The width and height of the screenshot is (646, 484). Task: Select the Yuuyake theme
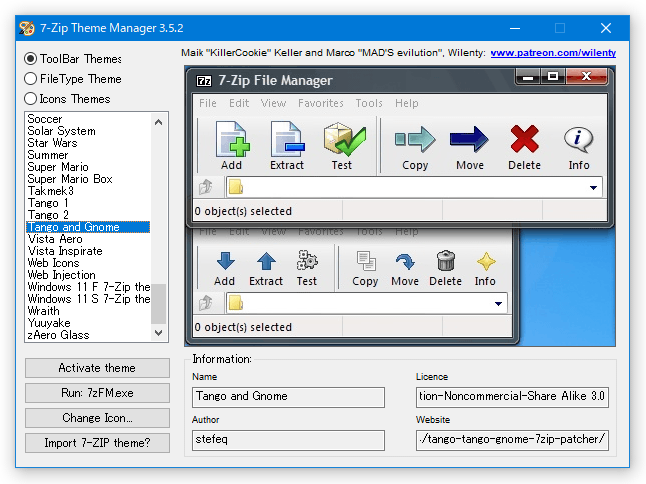[x=88, y=323]
